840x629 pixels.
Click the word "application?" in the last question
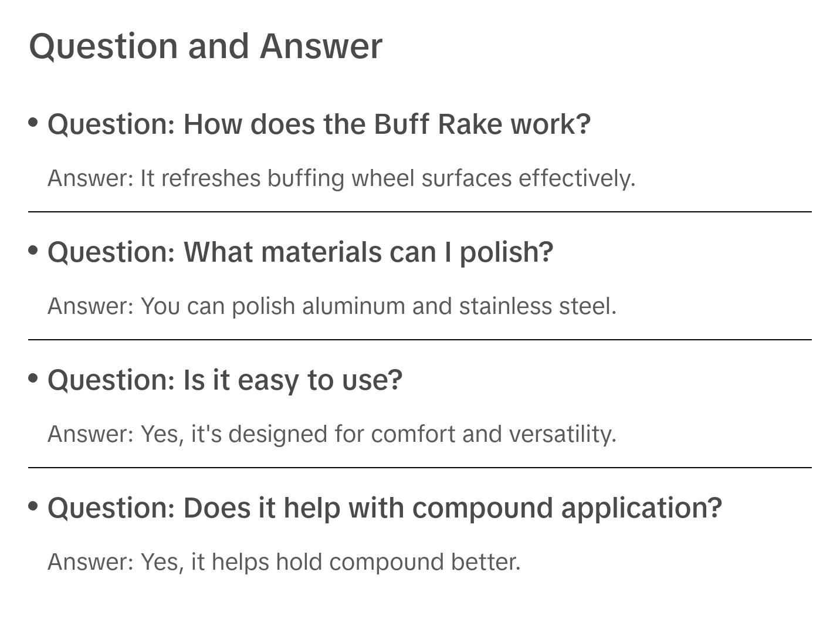tap(641, 508)
